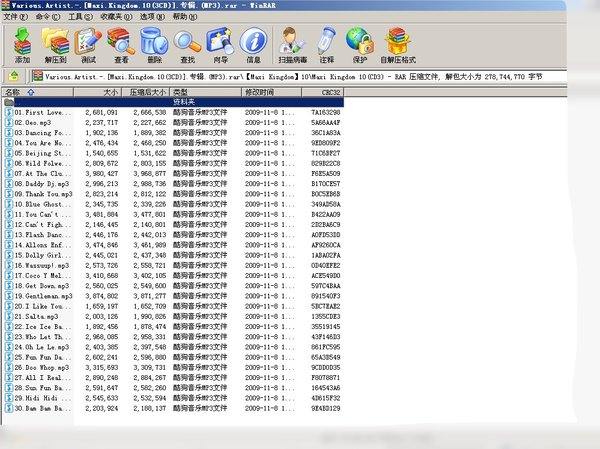Go up one folder level arrow

pyautogui.click(x=14, y=76)
